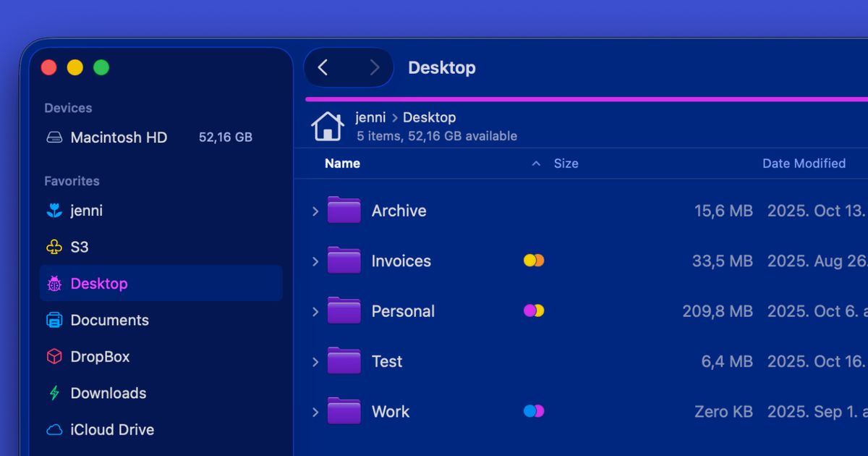The width and height of the screenshot is (868, 456).
Task: Click the iCloud Drive cloud icon
Action: pos(54,430)
